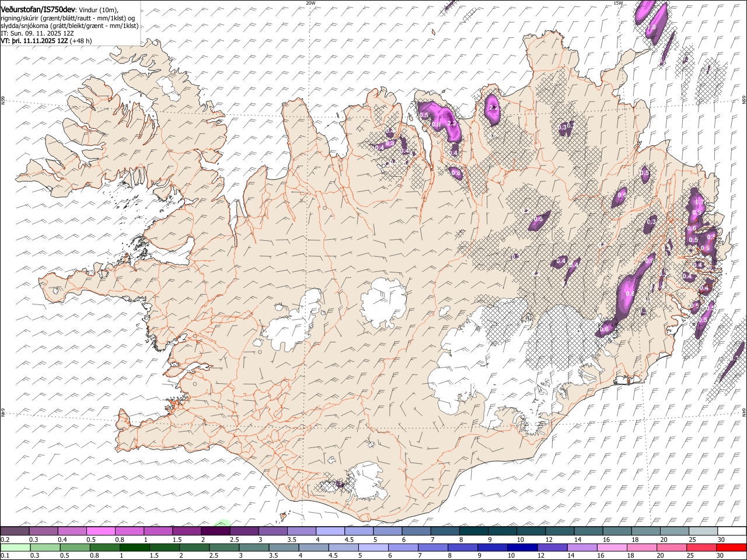
Task: Select darkest green 1 swatch, lower legend
Action: pyautogui.click(x=134, y=547)
